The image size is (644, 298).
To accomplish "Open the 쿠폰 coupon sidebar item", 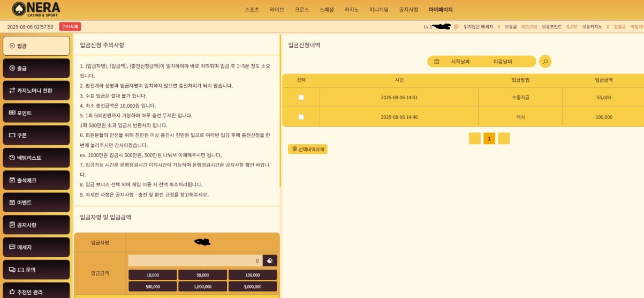I will (x=36, y=136).
